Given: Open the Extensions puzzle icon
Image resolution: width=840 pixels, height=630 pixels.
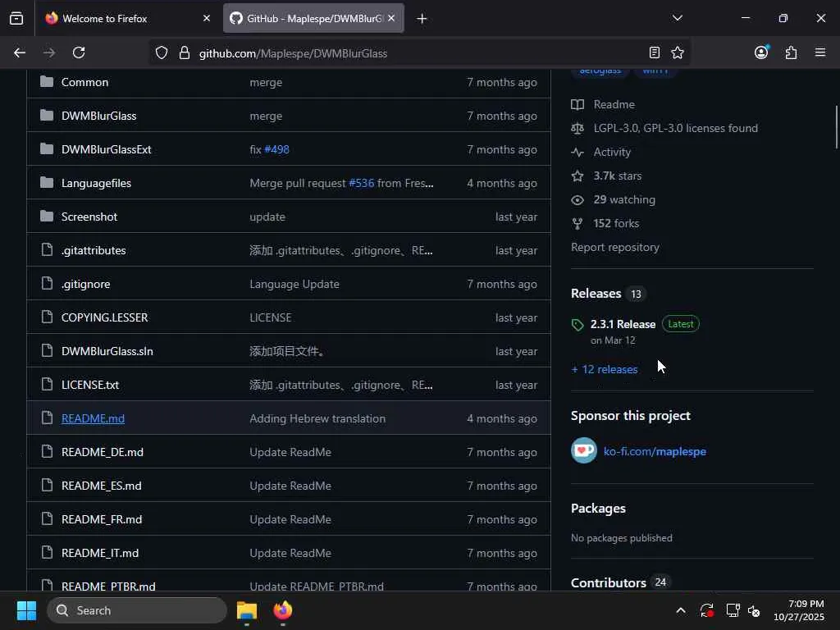Looking at the screenshot, I should pos(791,52).
